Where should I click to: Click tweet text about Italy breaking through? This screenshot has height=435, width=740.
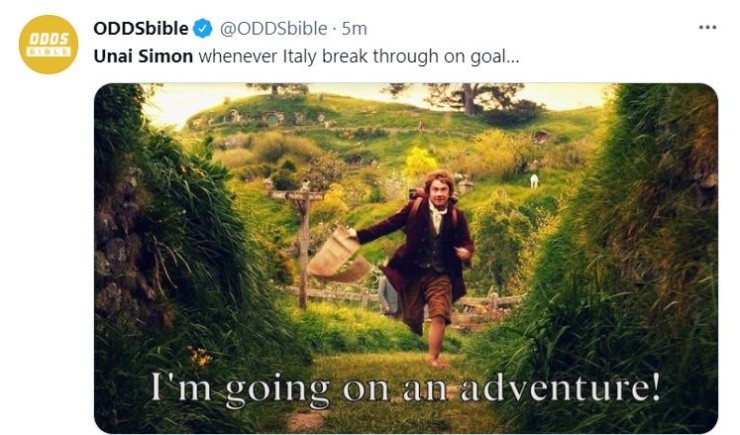pos(359,56)
